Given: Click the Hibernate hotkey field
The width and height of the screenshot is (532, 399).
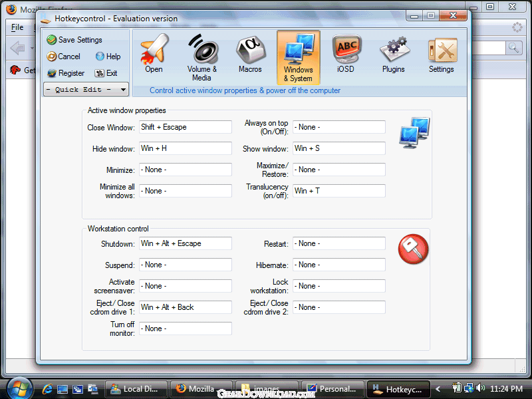Looking at the screenshot, I should (x=339, y=265).
